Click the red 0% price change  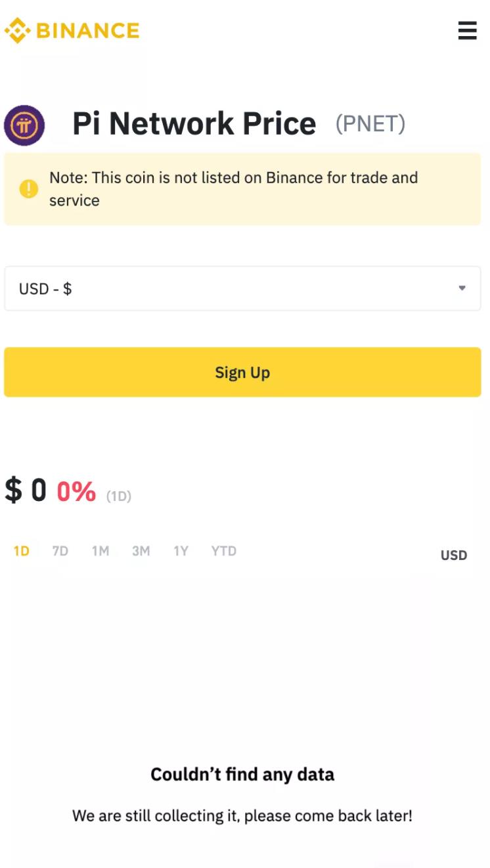coord(76,491)
